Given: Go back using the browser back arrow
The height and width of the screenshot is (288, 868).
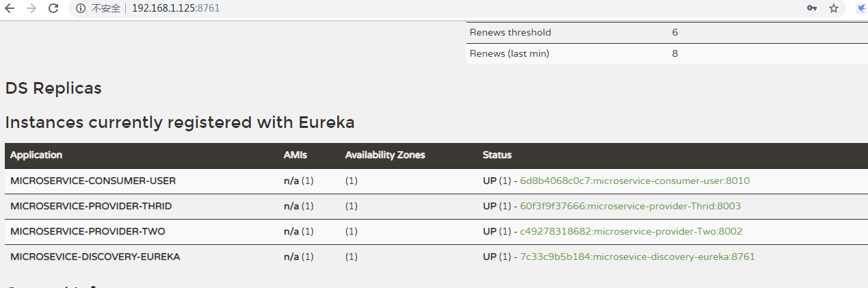Looking at the screenshot, I should pyautogui.click(x=10, y=8).
